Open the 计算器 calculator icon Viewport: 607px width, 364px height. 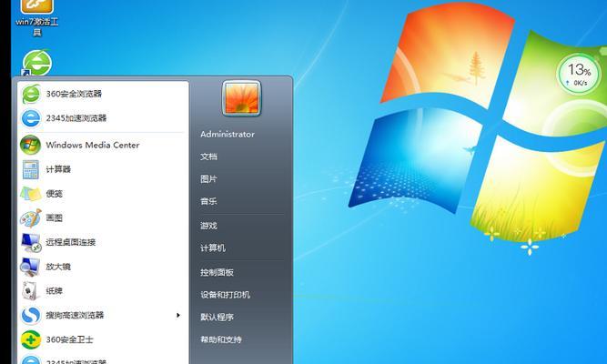(31, 169)
